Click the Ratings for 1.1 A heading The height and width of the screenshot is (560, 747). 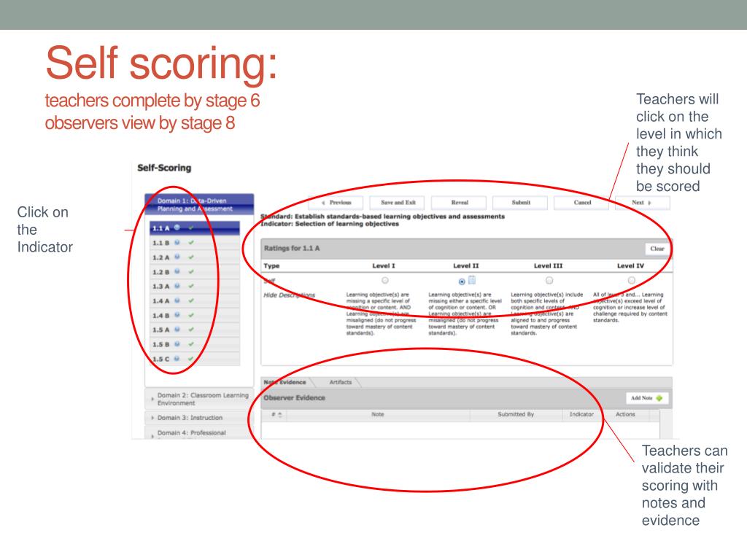[x=292, y=248]
